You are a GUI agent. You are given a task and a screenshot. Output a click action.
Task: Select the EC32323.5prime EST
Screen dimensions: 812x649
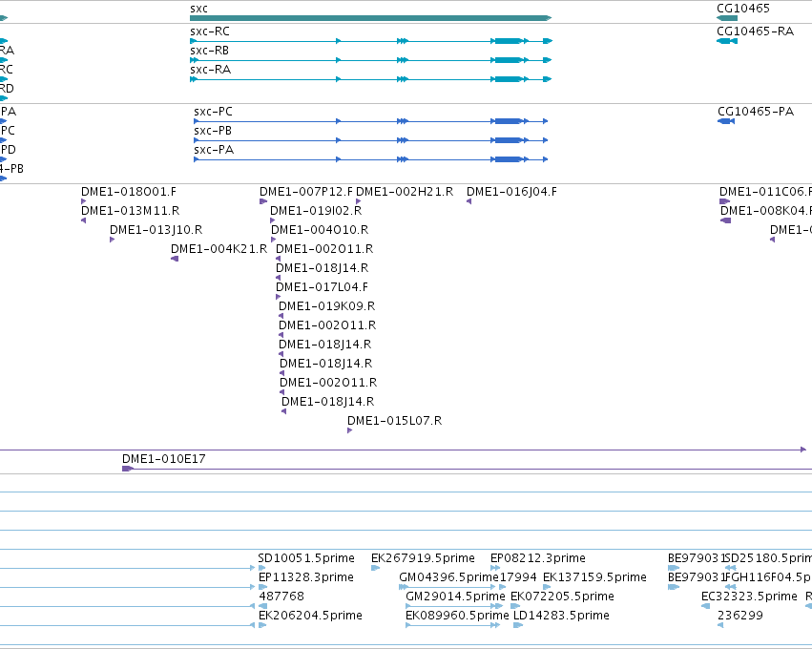coord(705,606)
